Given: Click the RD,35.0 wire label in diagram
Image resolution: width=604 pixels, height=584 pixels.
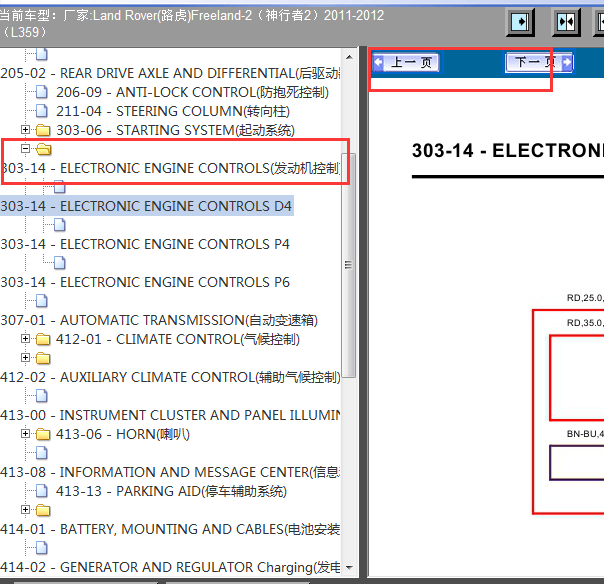Looking at the screenshot, I should [585, 323].
